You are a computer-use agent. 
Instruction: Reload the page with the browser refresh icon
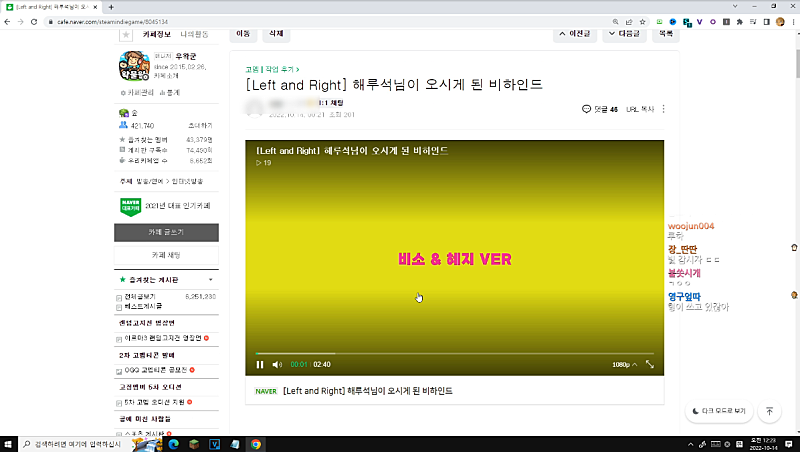click(34, 22)
